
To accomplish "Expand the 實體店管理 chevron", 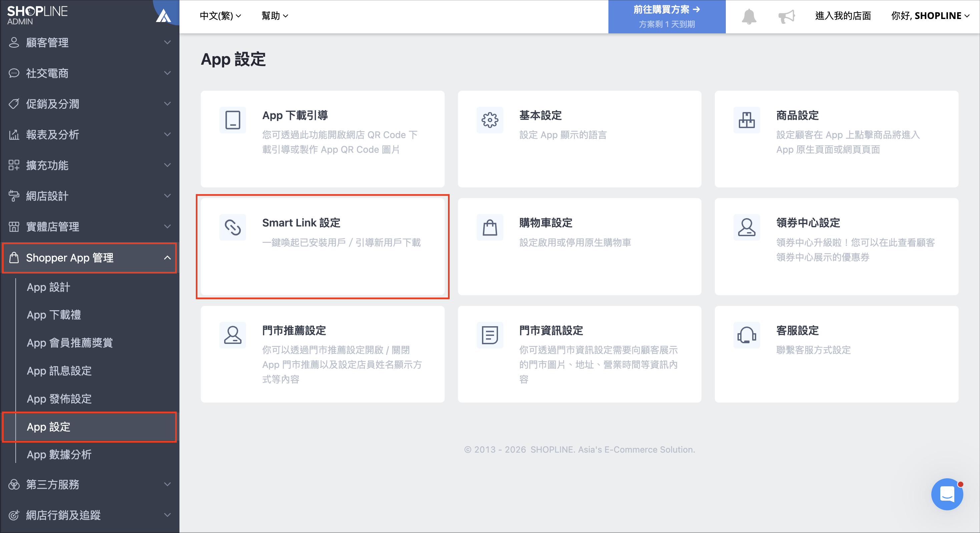I will (167, 227).
